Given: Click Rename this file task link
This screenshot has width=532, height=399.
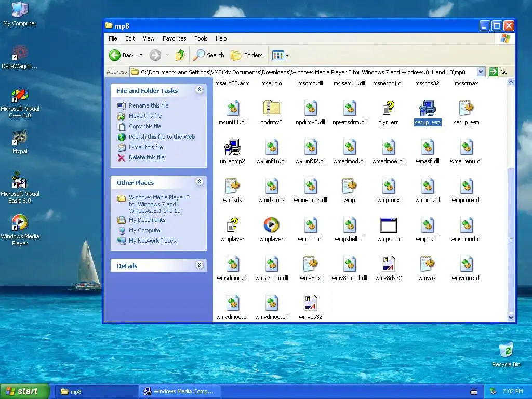Looking at the screenshot, I should [149, 105].
